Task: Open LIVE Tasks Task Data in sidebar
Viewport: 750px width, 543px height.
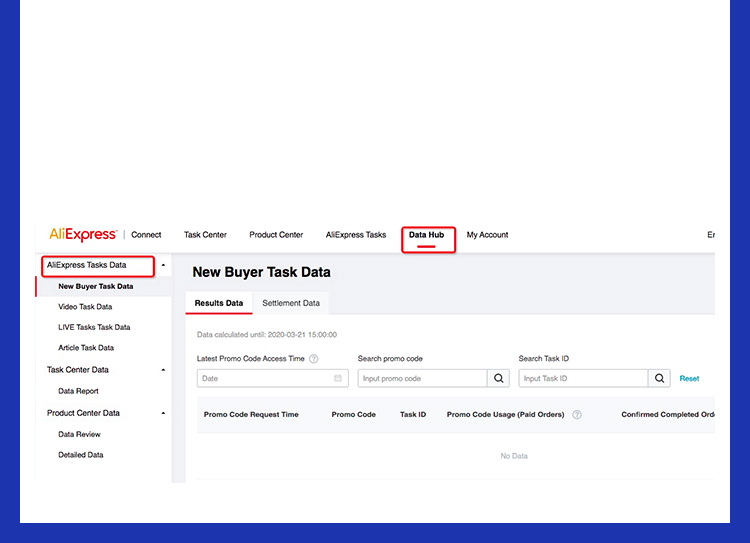Action: 94,327
